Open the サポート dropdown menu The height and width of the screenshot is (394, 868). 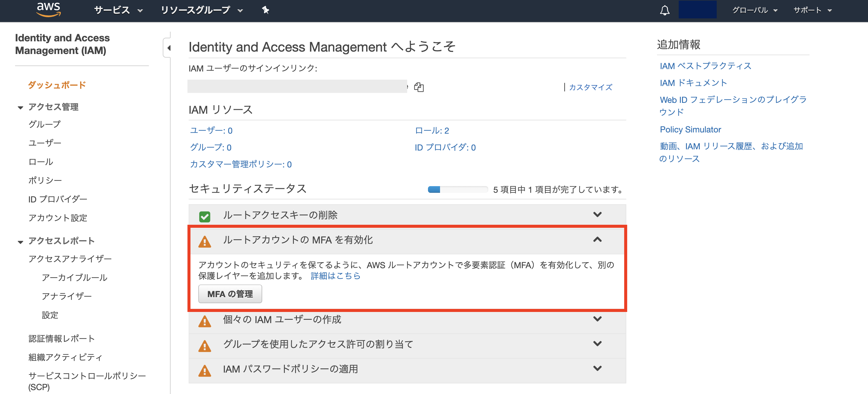tap(813, 10)
